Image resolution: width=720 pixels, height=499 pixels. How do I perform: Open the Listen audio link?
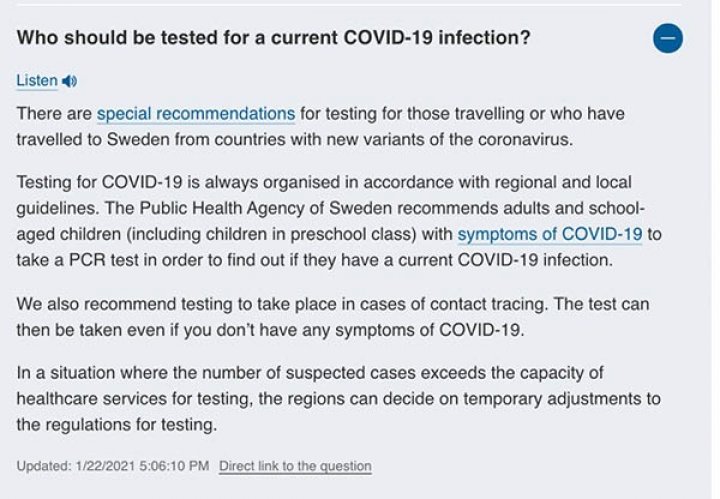[x=37, y=81]
